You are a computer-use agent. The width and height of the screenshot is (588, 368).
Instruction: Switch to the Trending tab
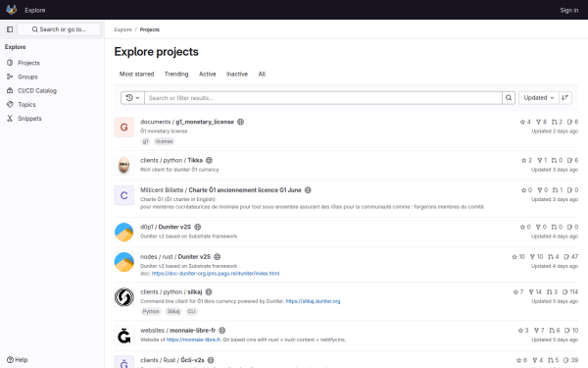tap(176, 74)
